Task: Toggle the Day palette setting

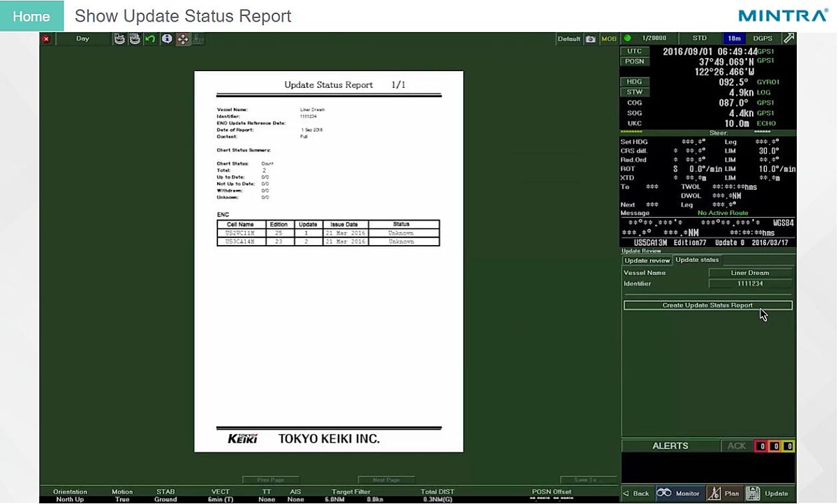Action: click(82, 39)
